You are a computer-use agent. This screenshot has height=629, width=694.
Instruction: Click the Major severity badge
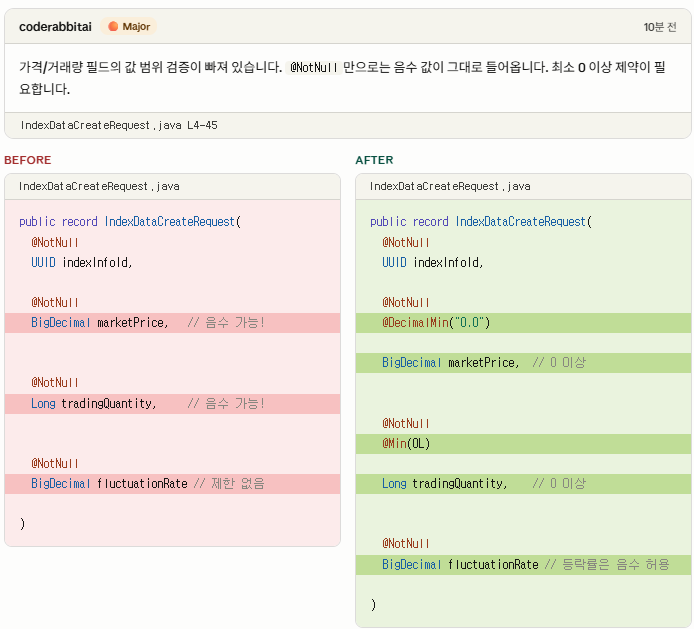(x=129, y=27)
